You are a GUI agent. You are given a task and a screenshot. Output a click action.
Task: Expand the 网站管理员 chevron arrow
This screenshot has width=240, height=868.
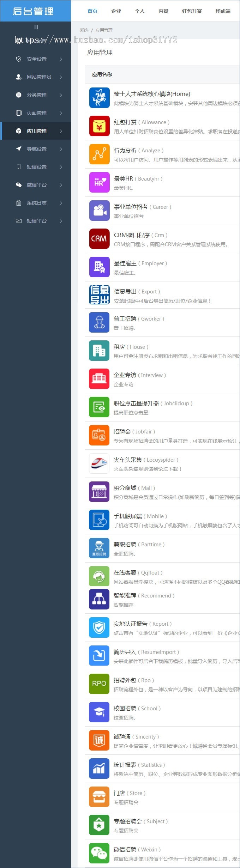[x=61, y=77]
